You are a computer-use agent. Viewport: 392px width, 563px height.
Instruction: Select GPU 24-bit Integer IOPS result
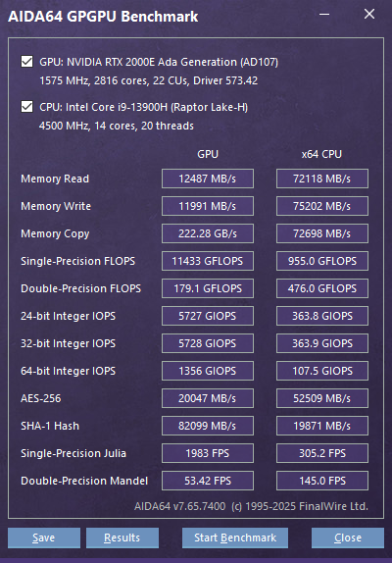point(208,316)
